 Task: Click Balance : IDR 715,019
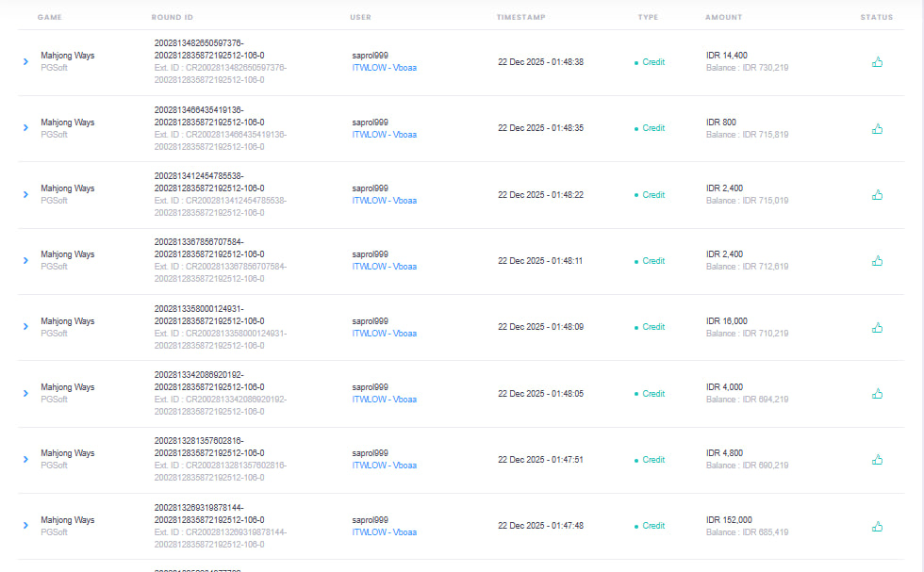[747, 201]
